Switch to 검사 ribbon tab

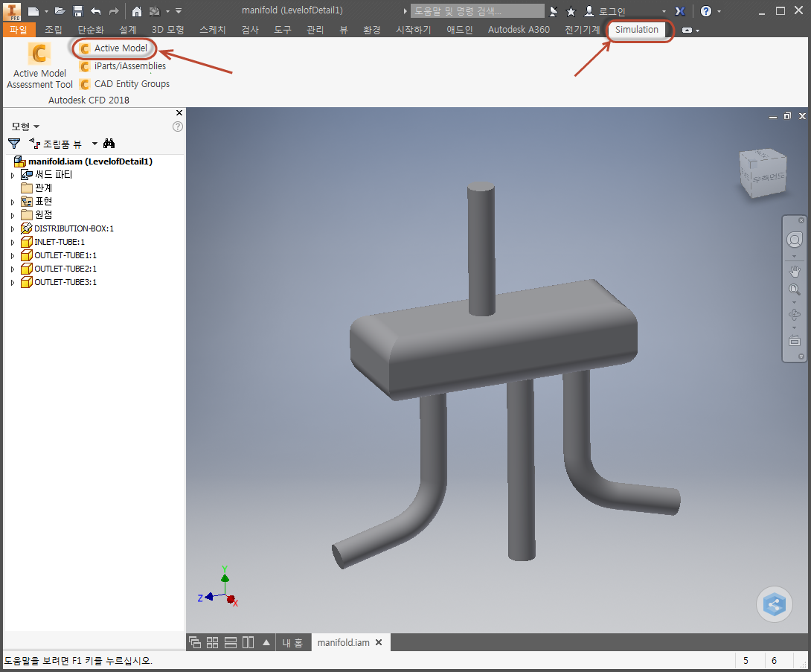(250, 30)
